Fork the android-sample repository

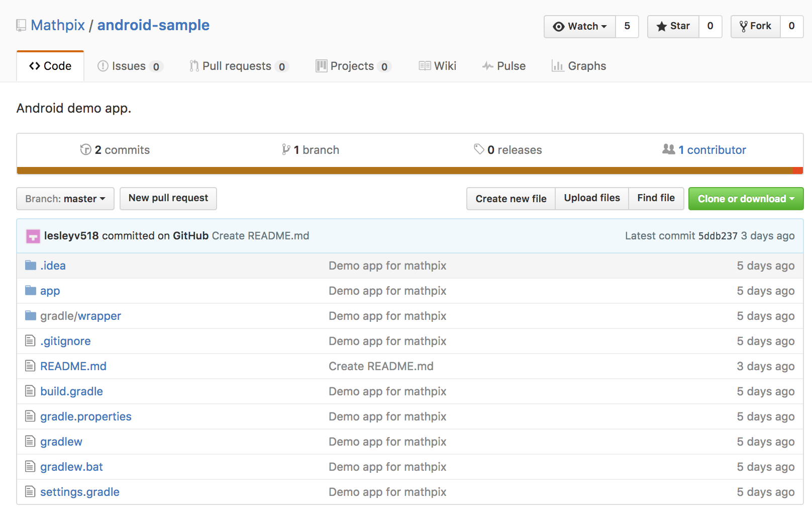coord(756,26)
